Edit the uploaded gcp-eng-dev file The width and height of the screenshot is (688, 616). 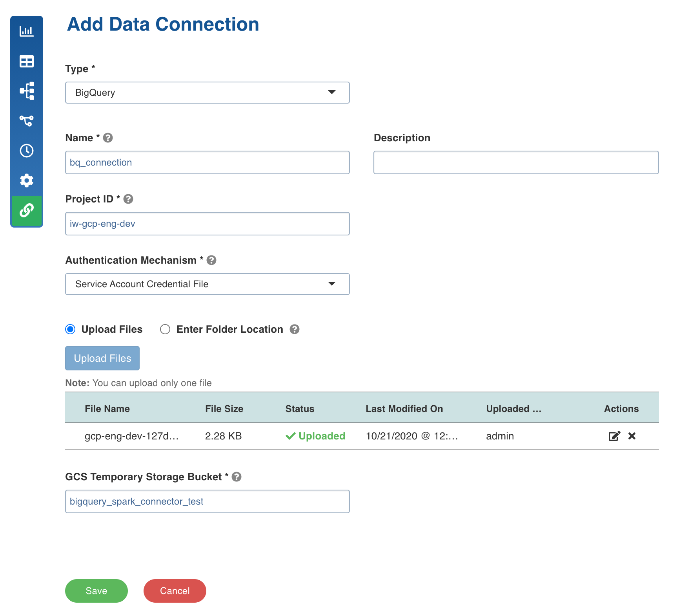614,436
